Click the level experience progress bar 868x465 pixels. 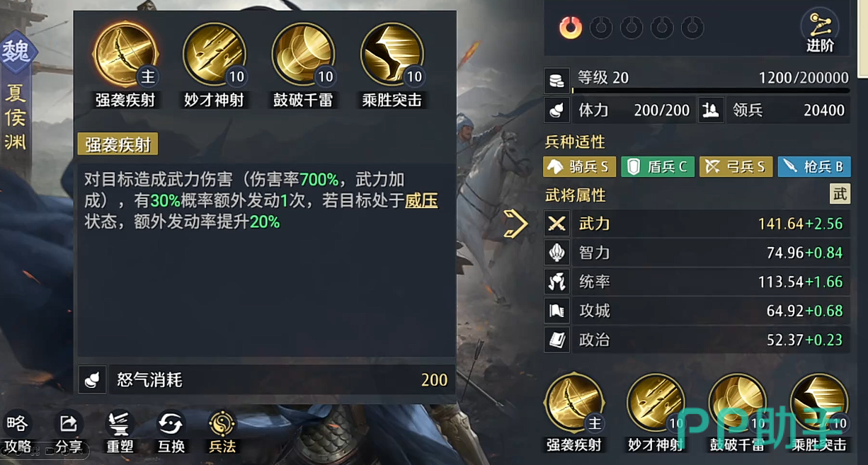(710, 91)
